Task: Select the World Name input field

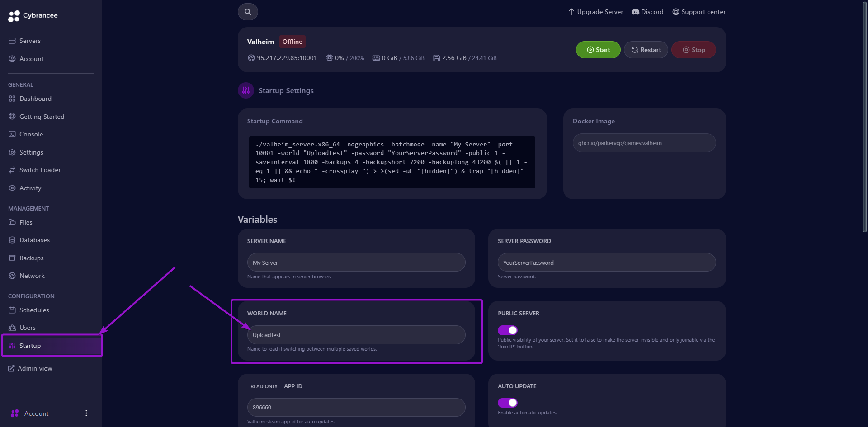Action: pos(356,335)
